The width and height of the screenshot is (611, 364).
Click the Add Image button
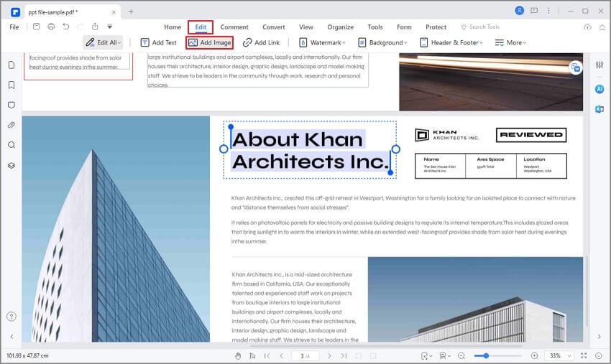(x=210, y=42)
